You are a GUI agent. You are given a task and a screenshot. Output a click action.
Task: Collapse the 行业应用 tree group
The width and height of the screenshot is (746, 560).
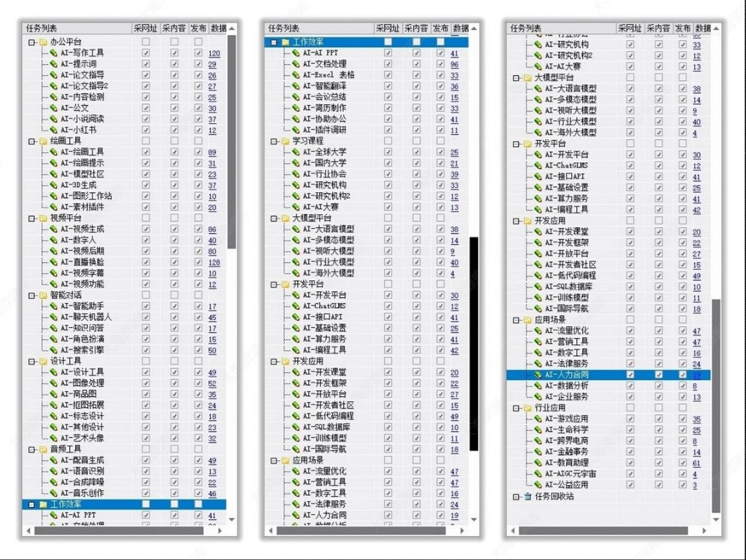517,408
